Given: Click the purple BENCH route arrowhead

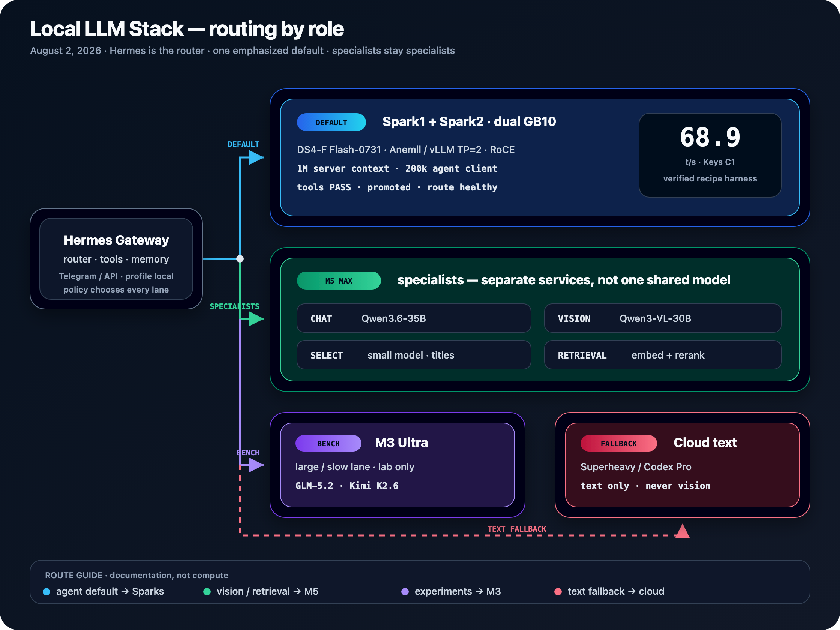Looking at the screenshot, I should point(256,465).
